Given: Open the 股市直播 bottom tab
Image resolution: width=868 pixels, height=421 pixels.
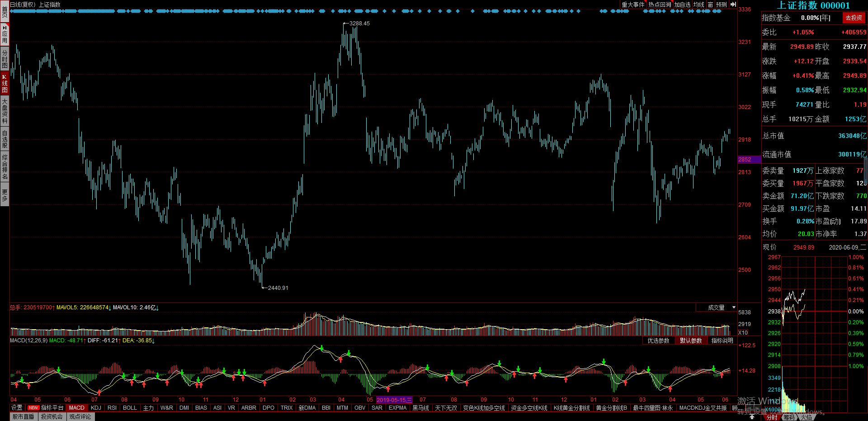Looking at the screenshot, I should pos(24,416).
